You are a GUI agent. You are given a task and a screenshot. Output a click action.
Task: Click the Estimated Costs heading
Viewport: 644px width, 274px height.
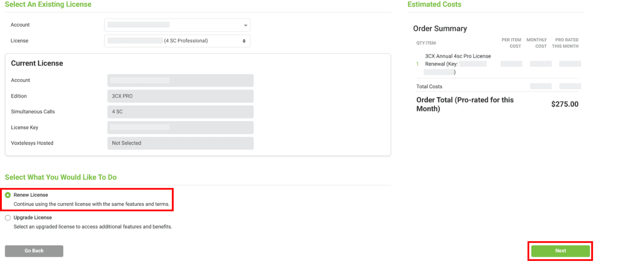click(x=435, y=5)
